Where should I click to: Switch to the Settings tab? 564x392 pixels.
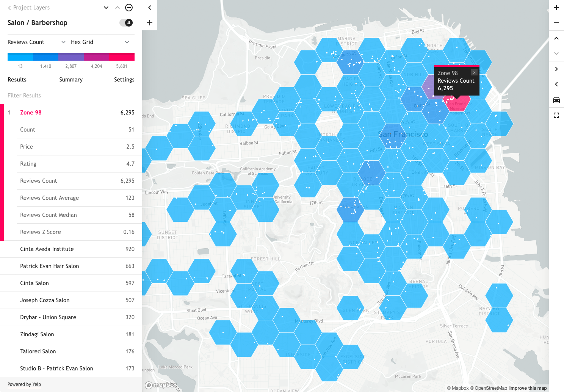click(x=124, y=80)
